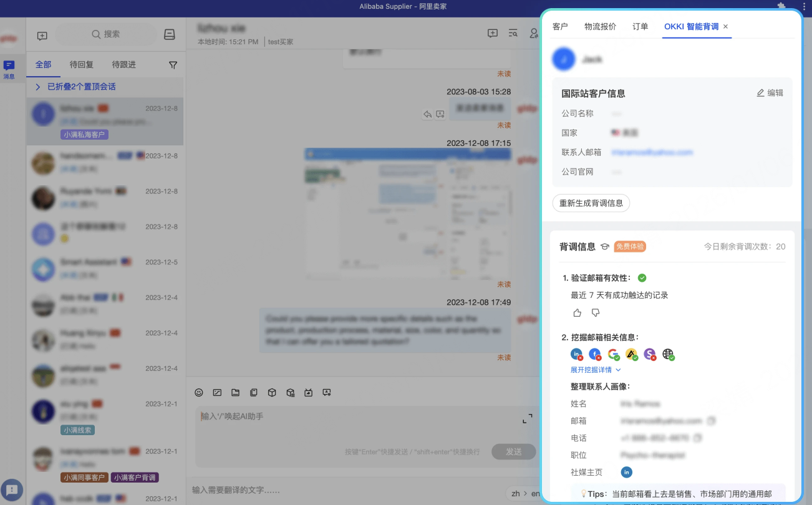Select the 待回复 conversation tab
812x505 pixels.
(82, 65)
